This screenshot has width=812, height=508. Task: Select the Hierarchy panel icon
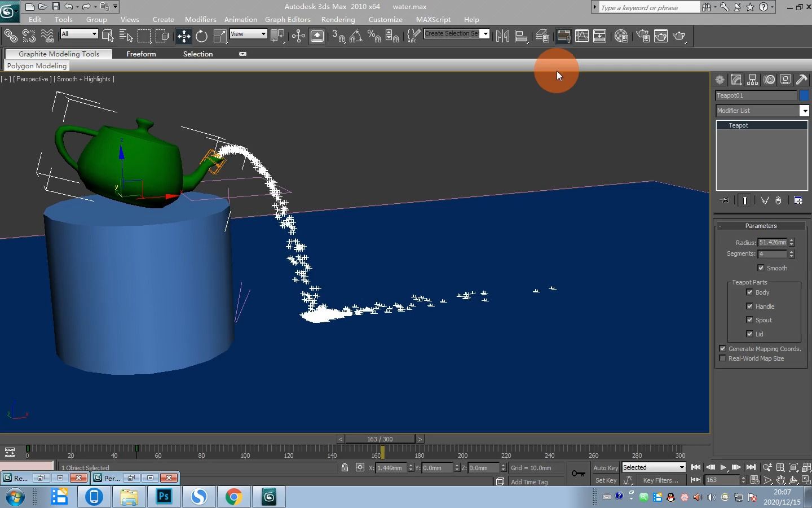point(753,80)
